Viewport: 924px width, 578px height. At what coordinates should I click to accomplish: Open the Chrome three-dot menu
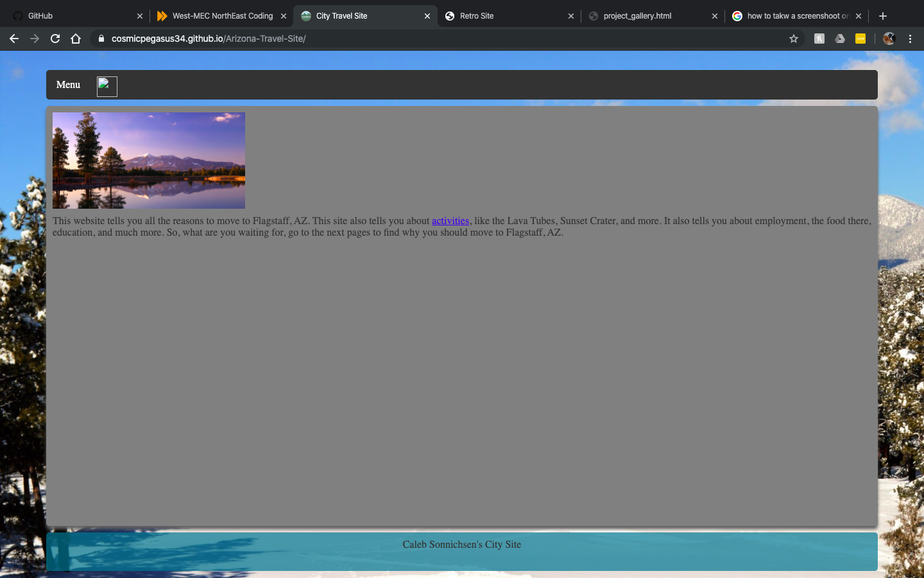tap(910, 39)
